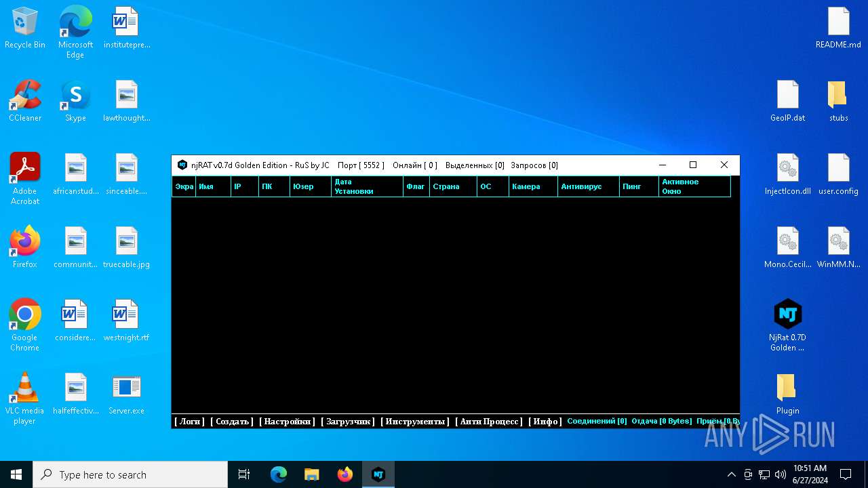Click the taskbar search box
This screenshot has height=488, width=868.
tap(130, 474)
